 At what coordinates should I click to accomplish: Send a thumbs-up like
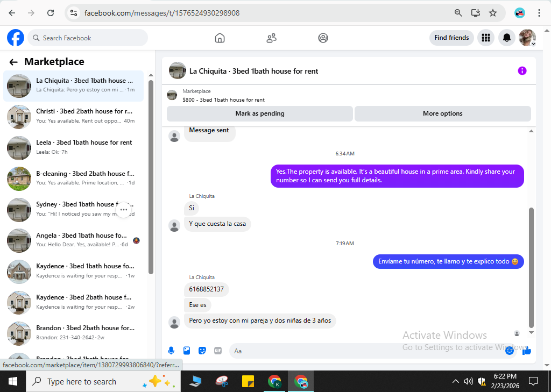coord(527,351)
